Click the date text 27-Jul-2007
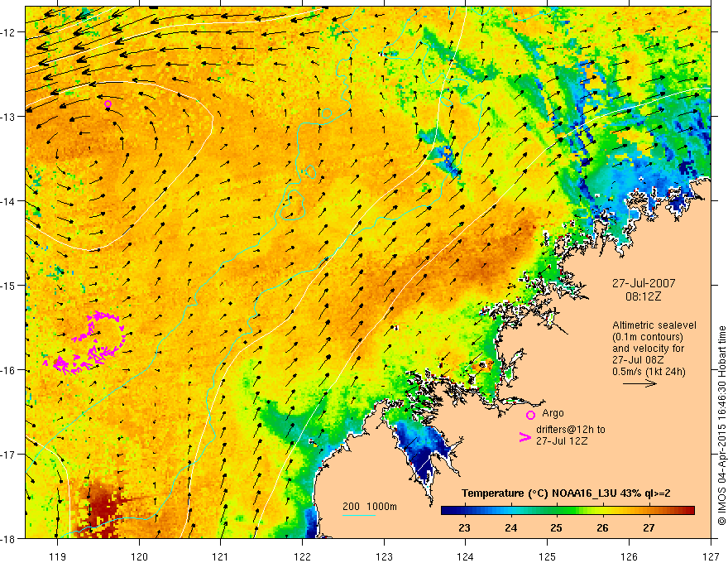Viewport: 728px width, 563px height. pos(644,283)
